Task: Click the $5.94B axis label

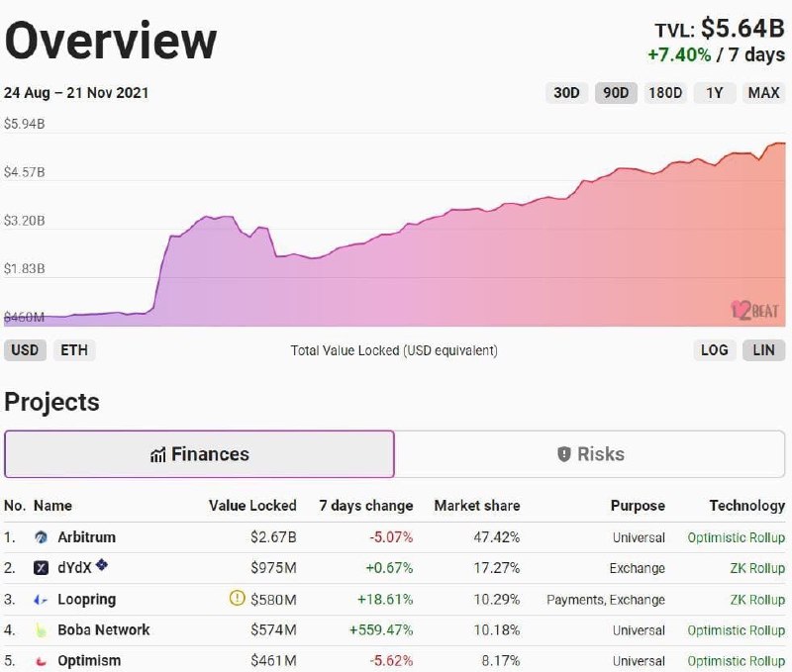Action: pyautogui.click(x=24, y=124)
